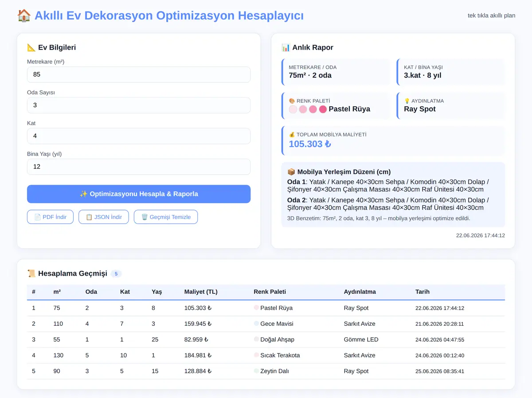Click m² value 130 in history table
Viewport: 532px width, 398px height.
pos(58,355)
